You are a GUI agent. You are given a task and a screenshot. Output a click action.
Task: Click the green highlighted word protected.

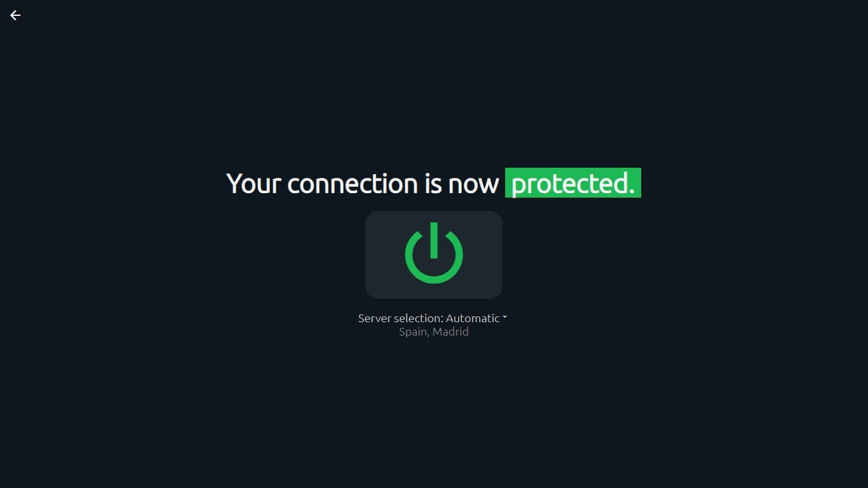[x=573, y=183]
